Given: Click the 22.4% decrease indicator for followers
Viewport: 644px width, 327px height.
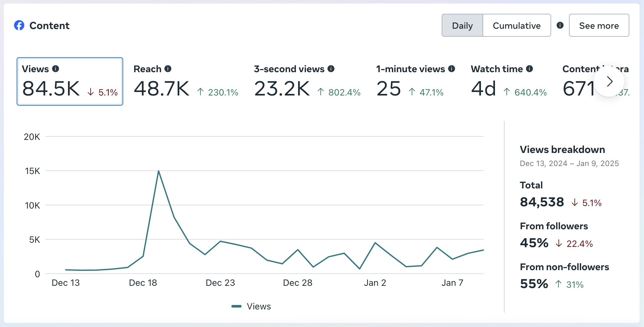Looking at the screenshot, I should point(574,244).
